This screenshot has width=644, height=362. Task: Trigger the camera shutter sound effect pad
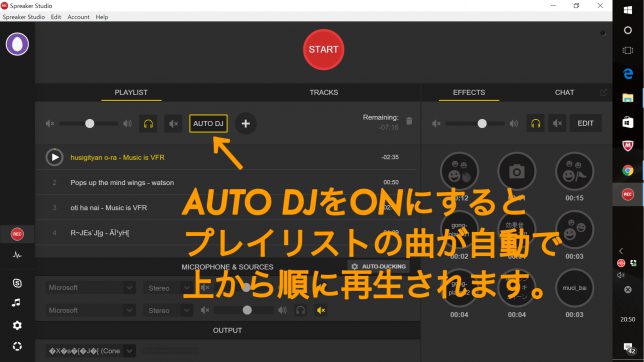tap(517, 171)
